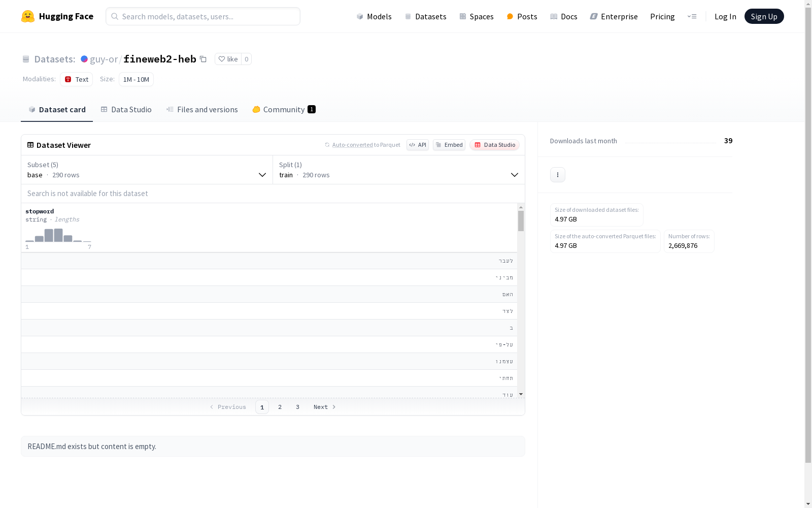Click the stopword column header
The height and width of the screenshot is (508, 812).
tap(40, 211)
